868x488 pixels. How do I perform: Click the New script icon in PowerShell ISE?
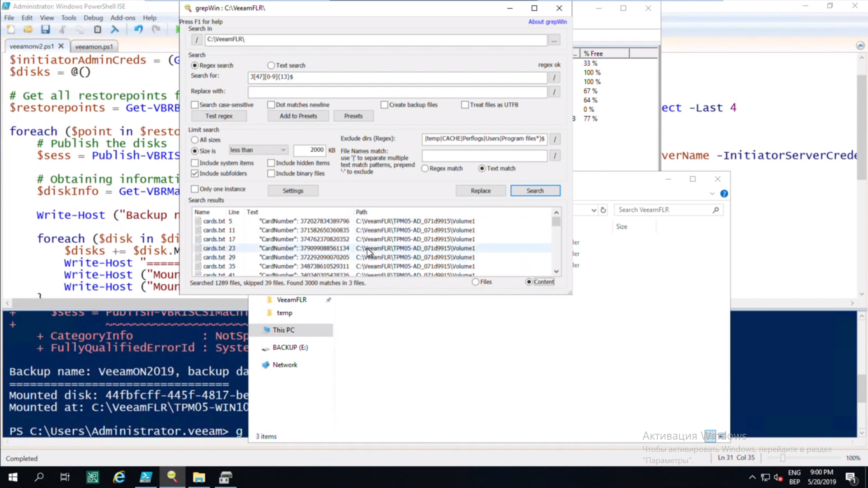(11, 30)
